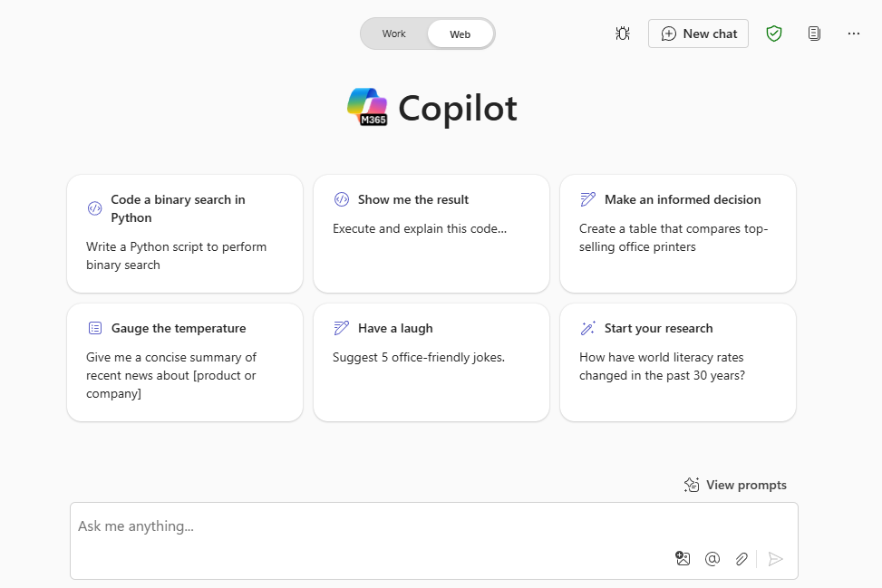
Task: Click the add image icon in chat box
Action: 683,558
